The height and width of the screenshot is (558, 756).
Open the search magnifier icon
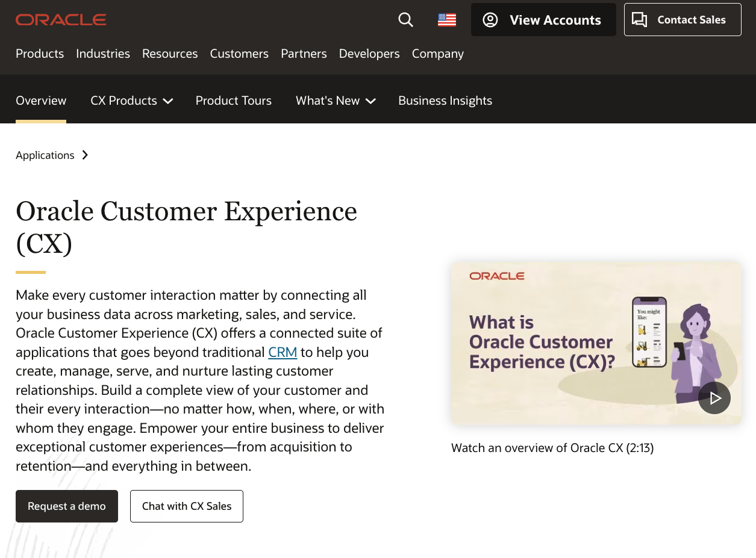coord(406,20)
